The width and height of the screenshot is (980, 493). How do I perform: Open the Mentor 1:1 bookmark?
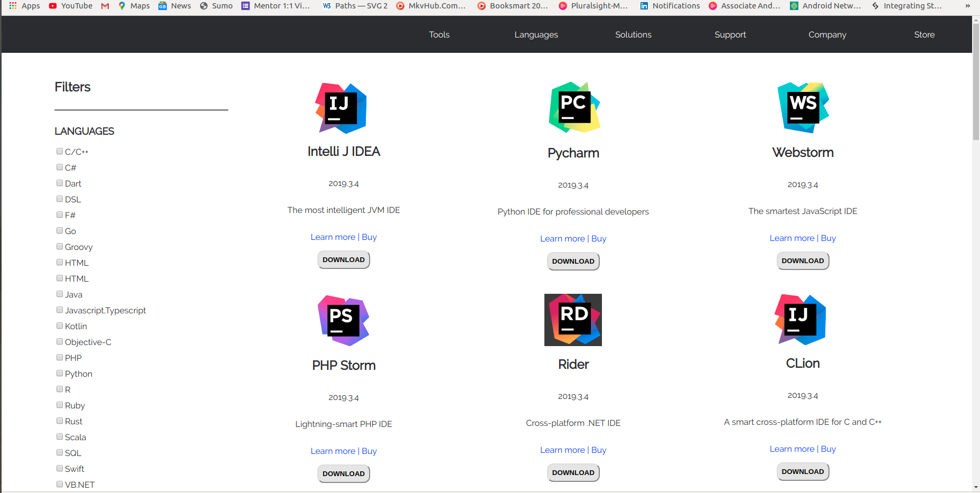(276, 6)
